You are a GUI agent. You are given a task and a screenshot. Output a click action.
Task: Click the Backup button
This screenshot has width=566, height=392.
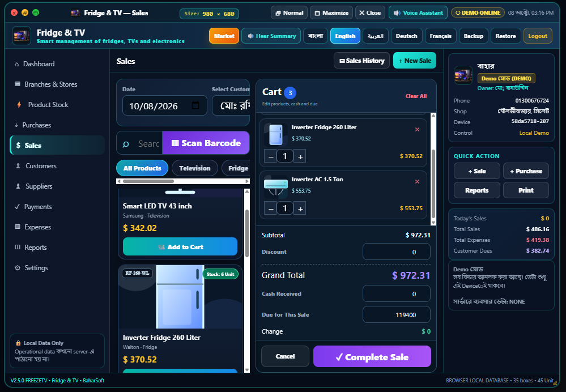473,36
